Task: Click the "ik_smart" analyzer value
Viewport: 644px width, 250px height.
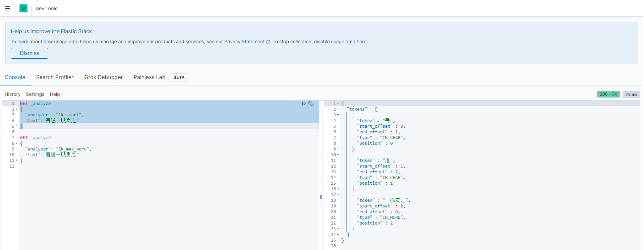Action: [x=69, y=115]
